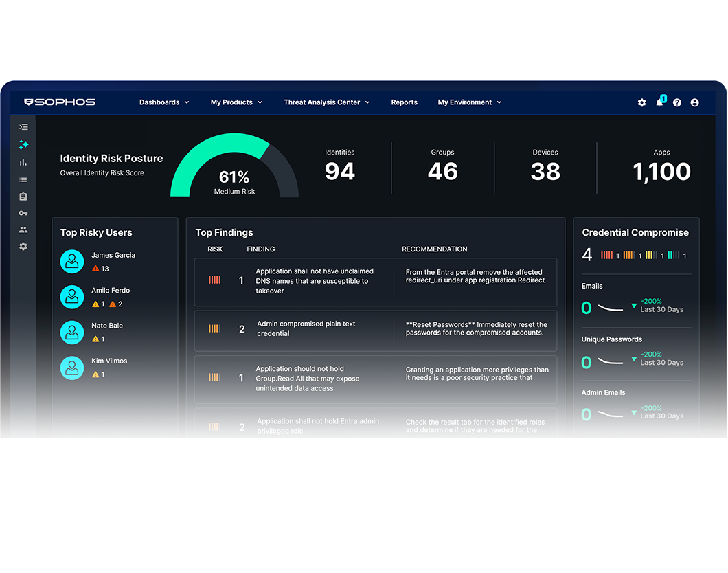The height and width of the screenshot is (573, 728).
Task: Expand the My Environment dropdown
Action: 469,102
